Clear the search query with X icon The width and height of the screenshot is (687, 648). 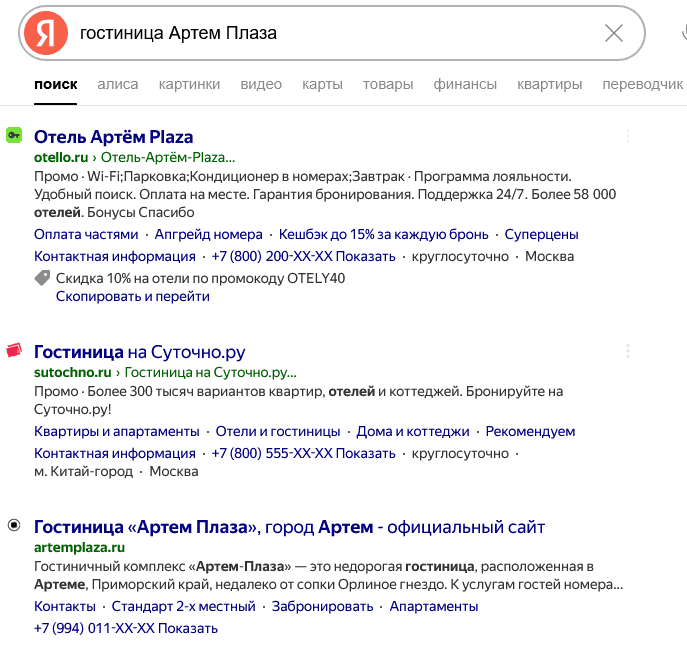[x=614, y=33]
